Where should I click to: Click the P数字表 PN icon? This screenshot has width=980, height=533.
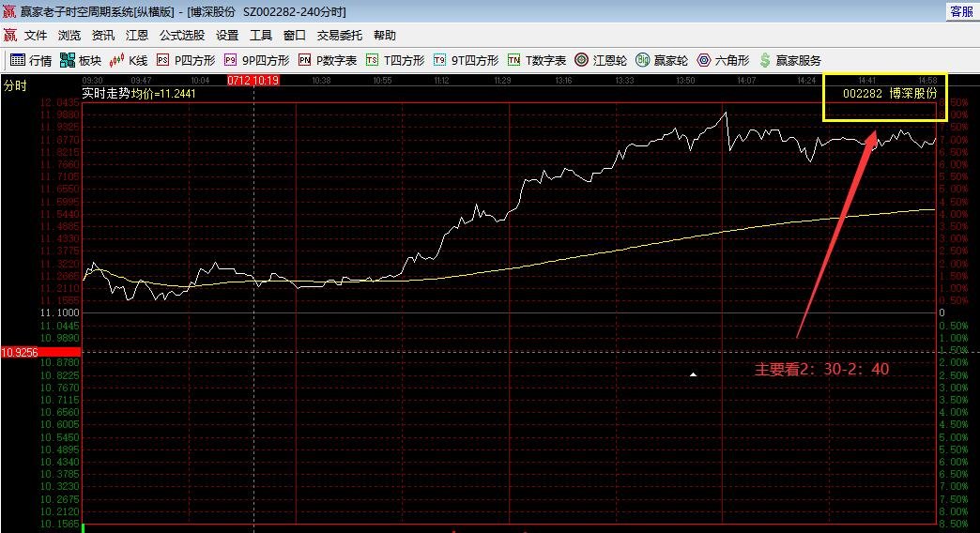[x=304, y=60]
